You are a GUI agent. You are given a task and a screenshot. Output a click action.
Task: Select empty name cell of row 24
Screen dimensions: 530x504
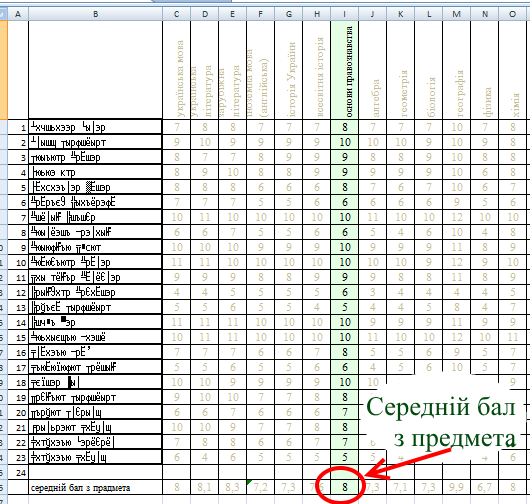pyautogui.click(x=96, y=472)
